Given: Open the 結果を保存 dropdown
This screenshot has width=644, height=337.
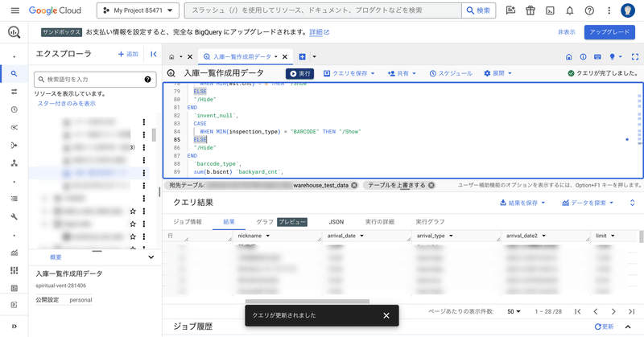Looking at the screenshot, I should (x=522, y=203).
